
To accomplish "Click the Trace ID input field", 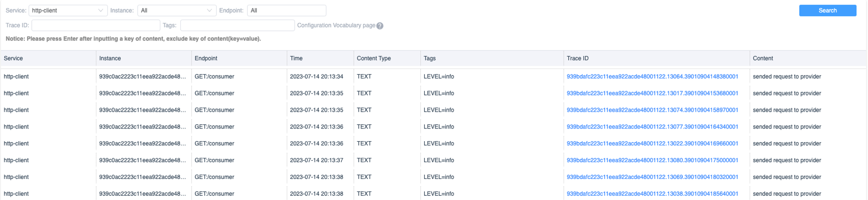I will click(x=96, y=25).
